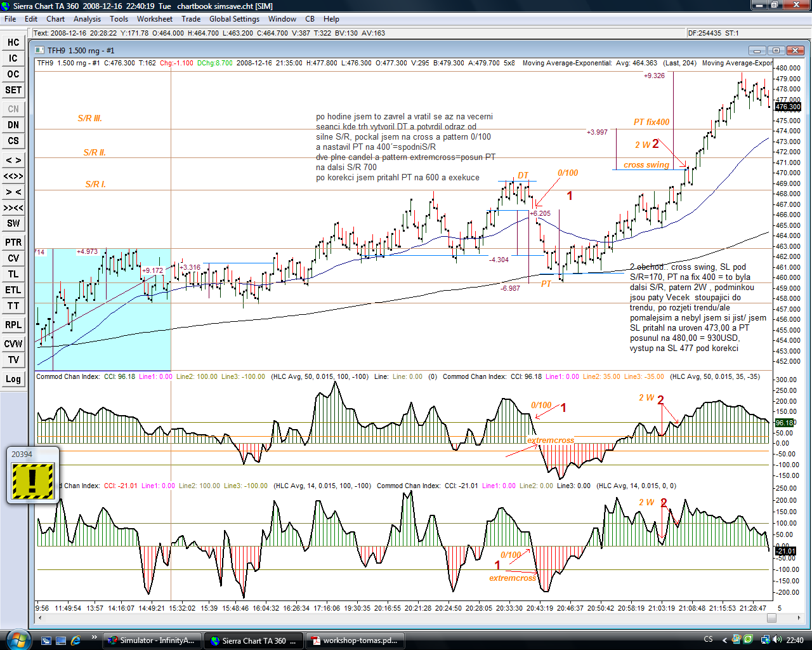Click the chart horizontal scrollbar thumb
This screenshot has width=812, height=650.
(x=771, y=618)
